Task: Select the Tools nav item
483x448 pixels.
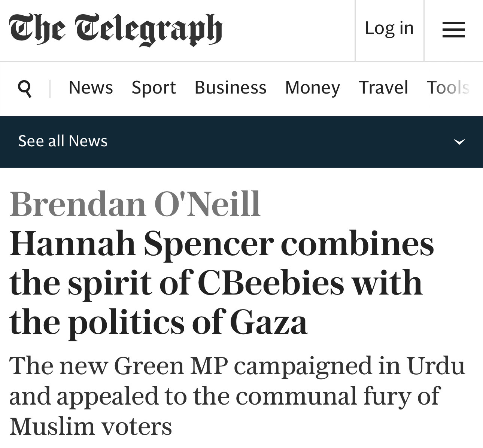Action: point(448,88)
